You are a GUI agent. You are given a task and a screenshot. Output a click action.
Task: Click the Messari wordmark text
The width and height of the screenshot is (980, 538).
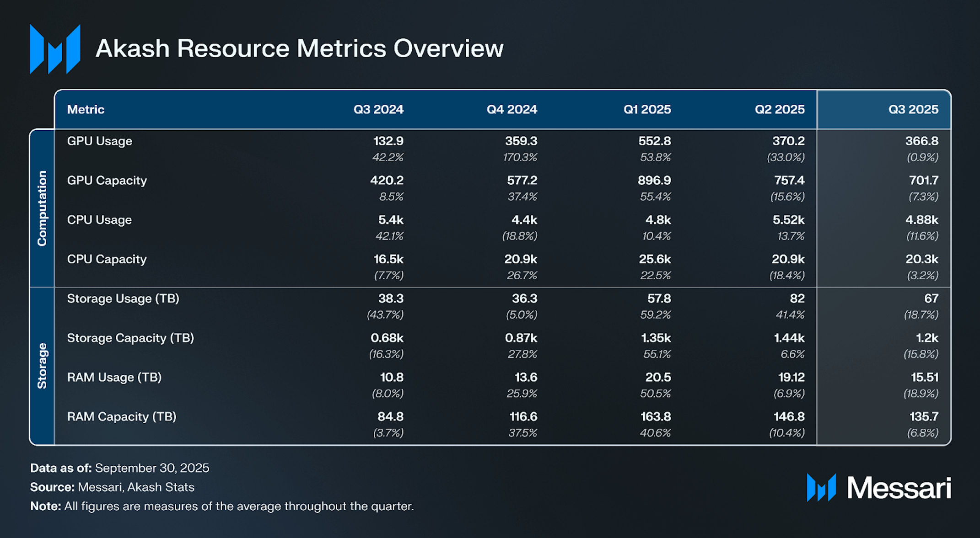(x=899, y=488)
